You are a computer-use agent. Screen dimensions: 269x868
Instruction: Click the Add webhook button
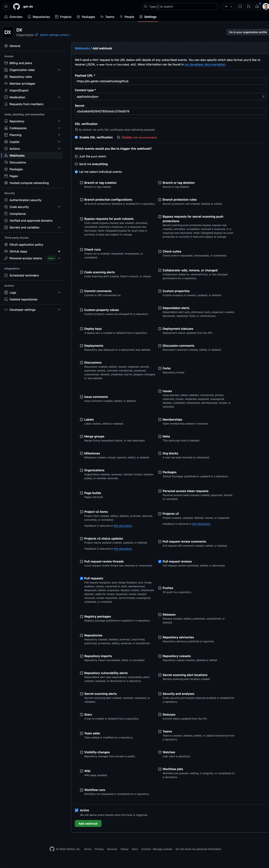(x=88, y=823)
